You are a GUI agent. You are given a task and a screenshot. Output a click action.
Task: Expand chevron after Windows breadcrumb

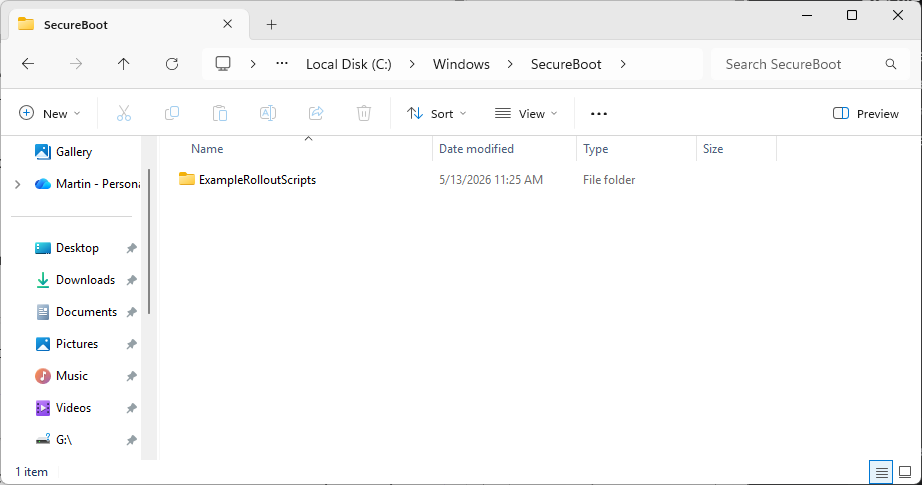coord(510,64)
